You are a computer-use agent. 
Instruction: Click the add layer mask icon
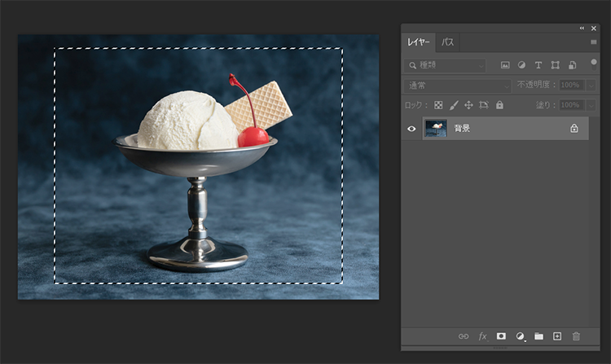(501, 335)
